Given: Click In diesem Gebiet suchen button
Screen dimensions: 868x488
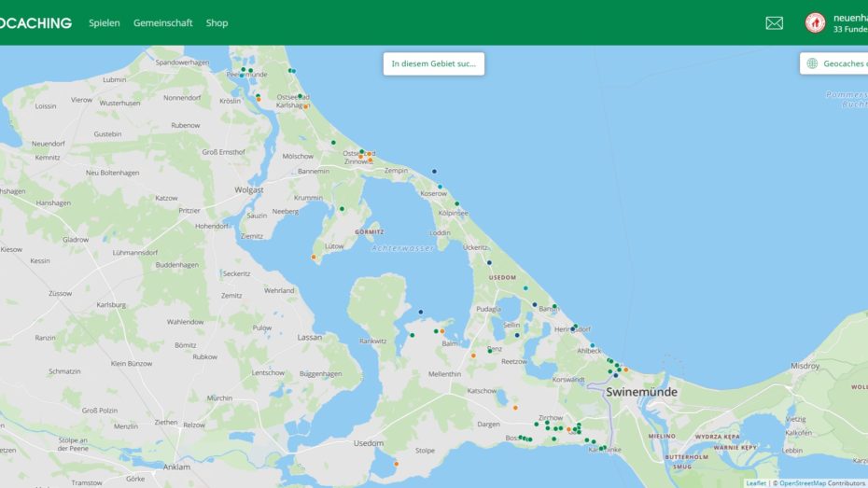Looking at the screenshot, I should [434, 63].
